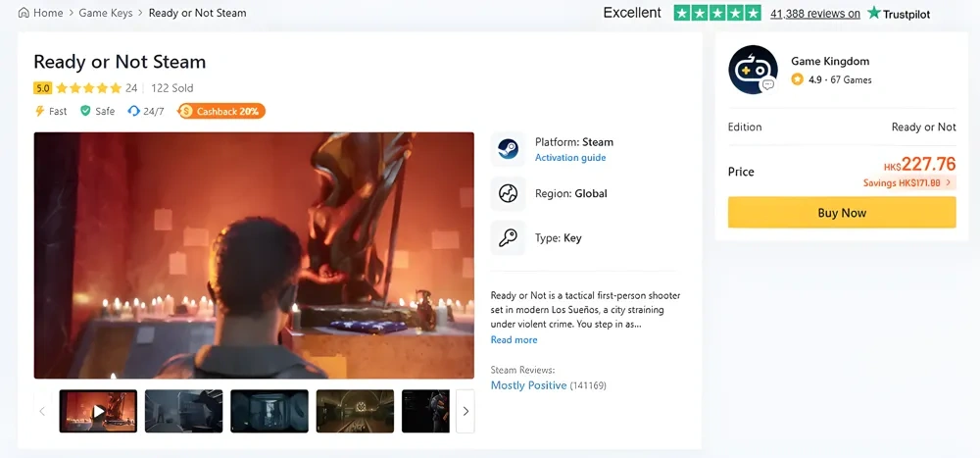Viewport: 980px width, 458px height.
Task: Expand description with Read more
Action: pos(514,340)
